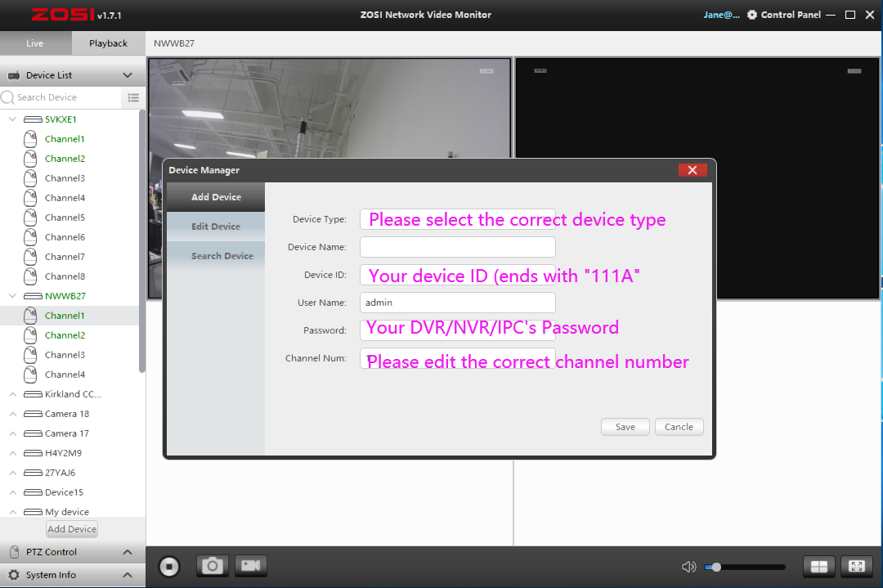Expand the PTZ Control panel
The image size is (883, 588).
(128, 552)
